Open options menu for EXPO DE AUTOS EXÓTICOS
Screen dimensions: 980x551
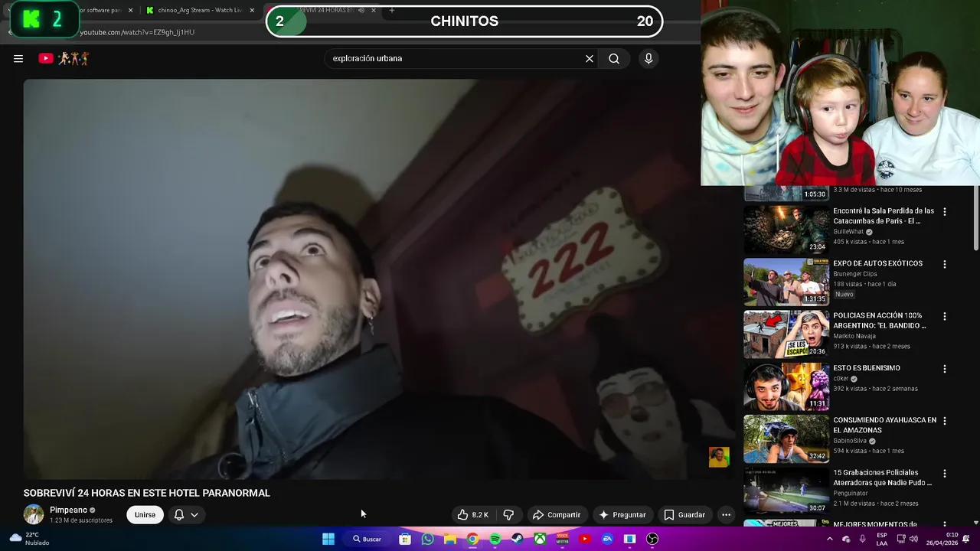tap(944, 264)
